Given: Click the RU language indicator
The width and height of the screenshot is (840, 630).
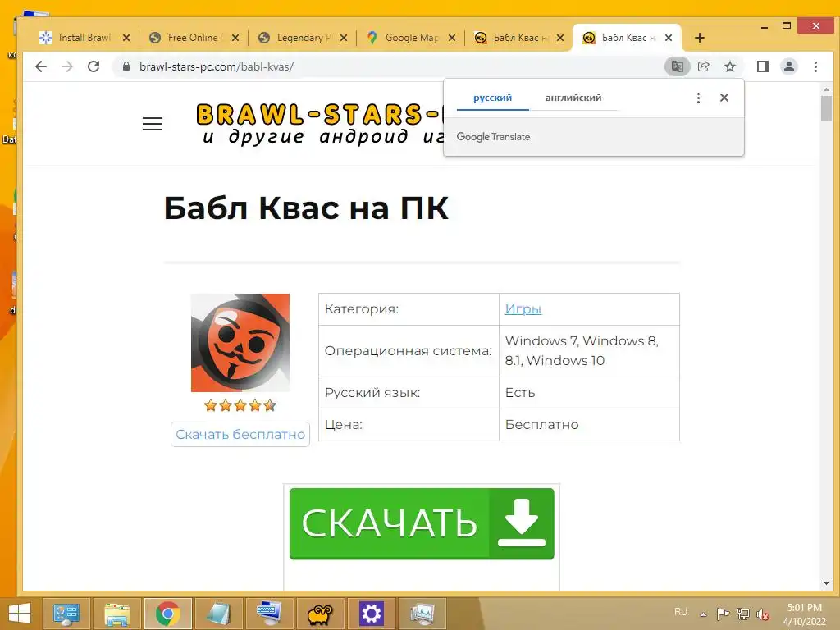Looking at the screenshot, I should point(680,611).
